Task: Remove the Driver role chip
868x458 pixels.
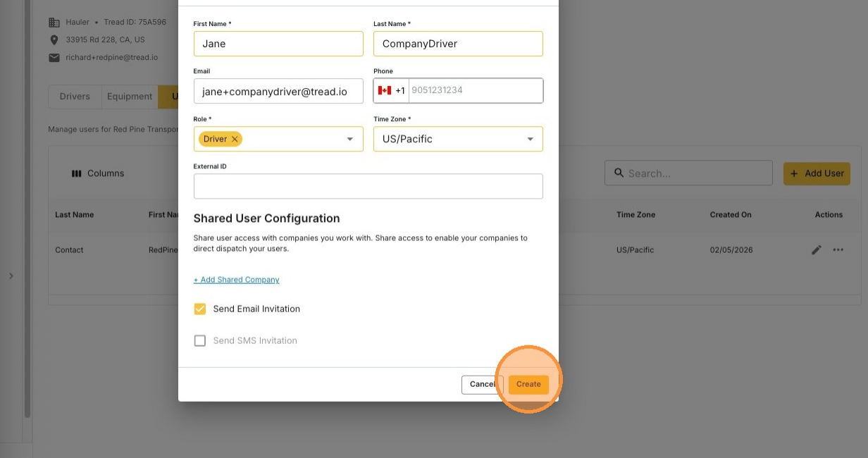Action: point(235,139)
